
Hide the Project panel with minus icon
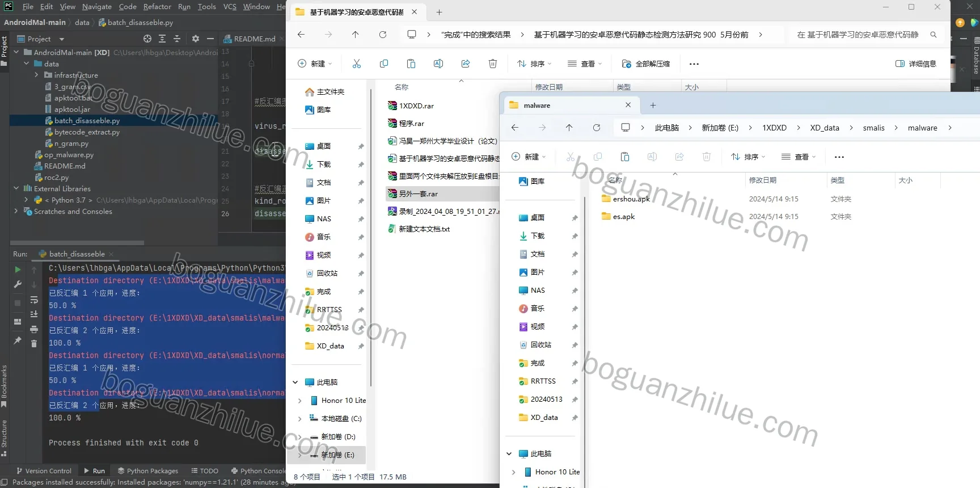click(x=210, y=39)
